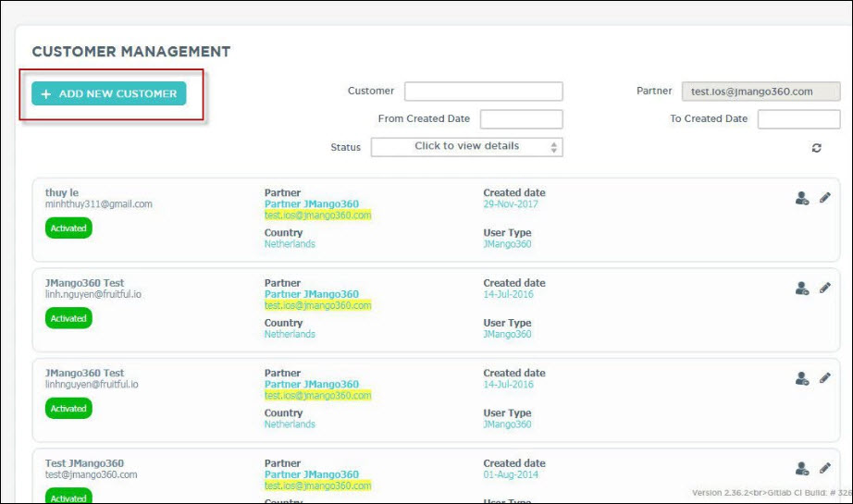The width and height of the screenshot is (853, 504).
Task: Click created date 29-Nov-2017
Action: [x=511, y=203]
